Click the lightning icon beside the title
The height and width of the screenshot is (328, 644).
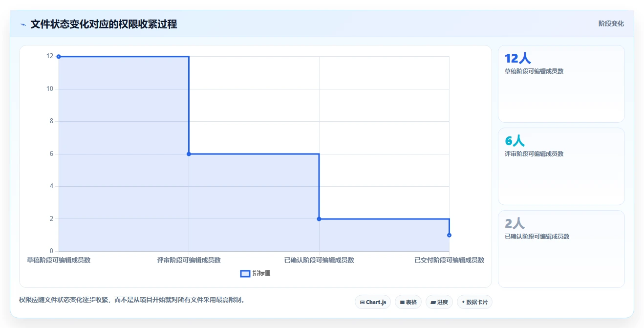(23, 24)
